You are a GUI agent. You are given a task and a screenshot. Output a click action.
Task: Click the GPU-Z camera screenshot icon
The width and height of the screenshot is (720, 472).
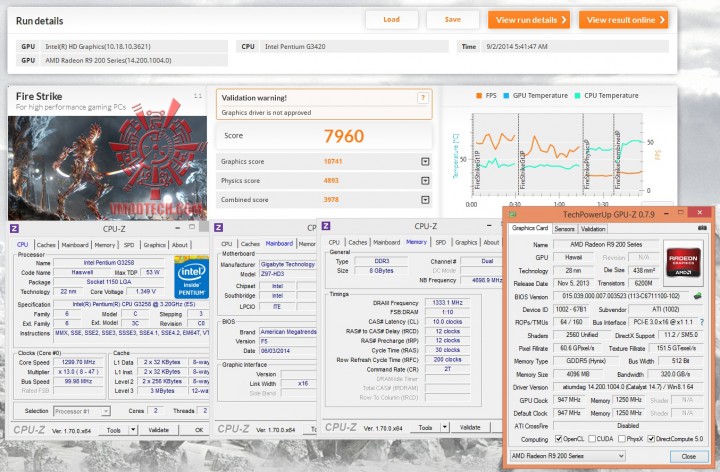coord(702,228)
